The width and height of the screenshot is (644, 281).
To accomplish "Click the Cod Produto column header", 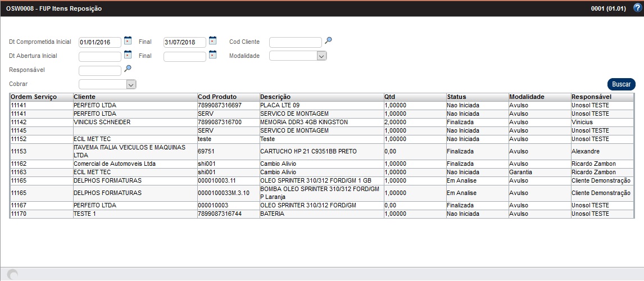I will click(217, 97).
